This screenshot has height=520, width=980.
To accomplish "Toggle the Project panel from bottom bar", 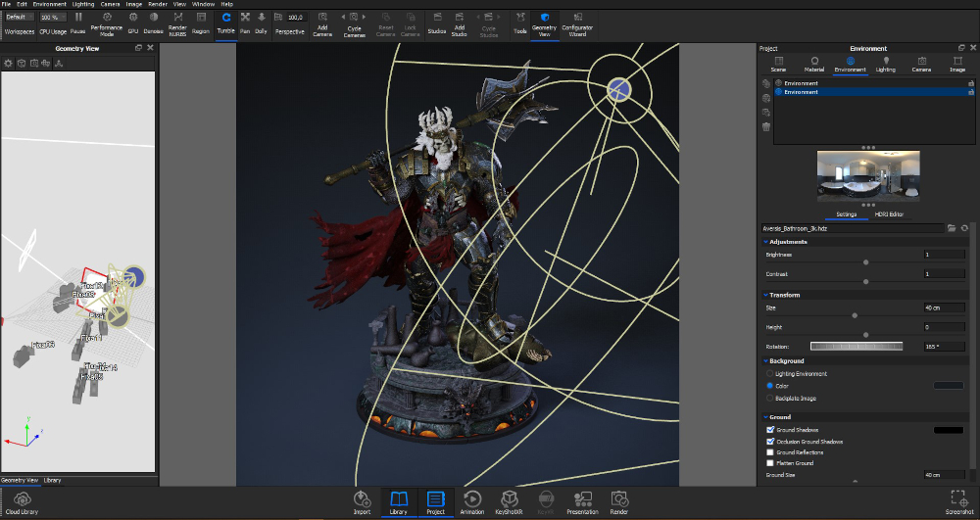I will click(x=436, y=503).
